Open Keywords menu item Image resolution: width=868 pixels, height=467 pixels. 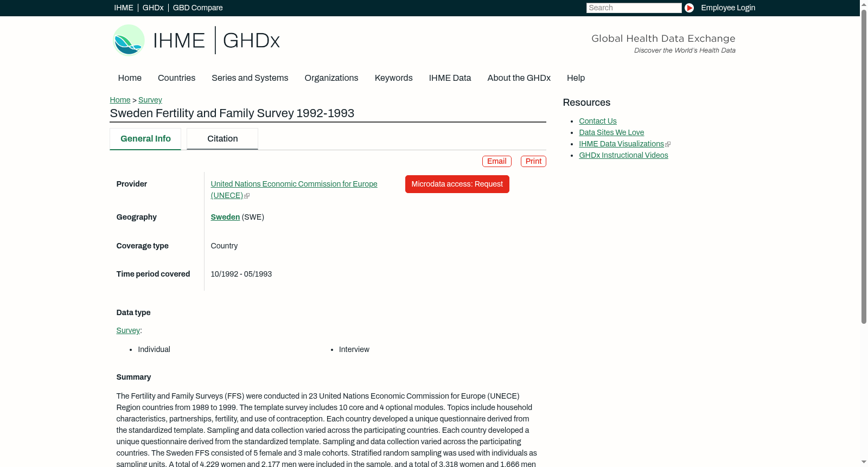point(394,78)
